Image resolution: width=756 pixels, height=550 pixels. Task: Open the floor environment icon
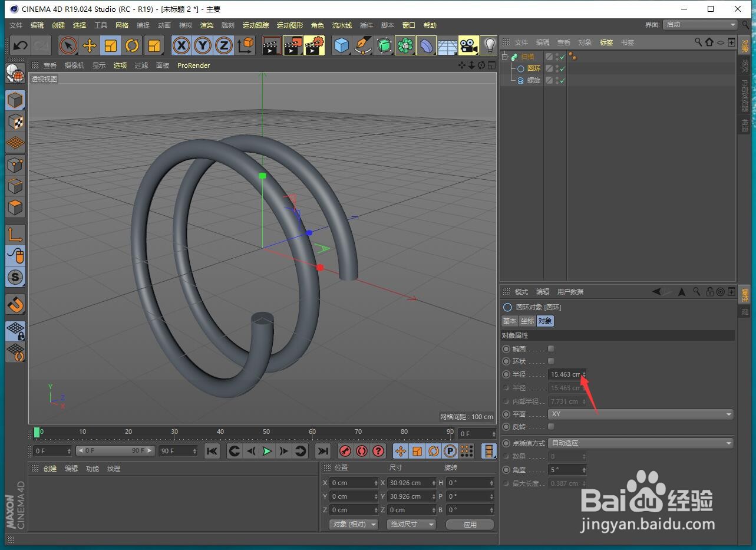pyautogui.click(x=448, y=45)
